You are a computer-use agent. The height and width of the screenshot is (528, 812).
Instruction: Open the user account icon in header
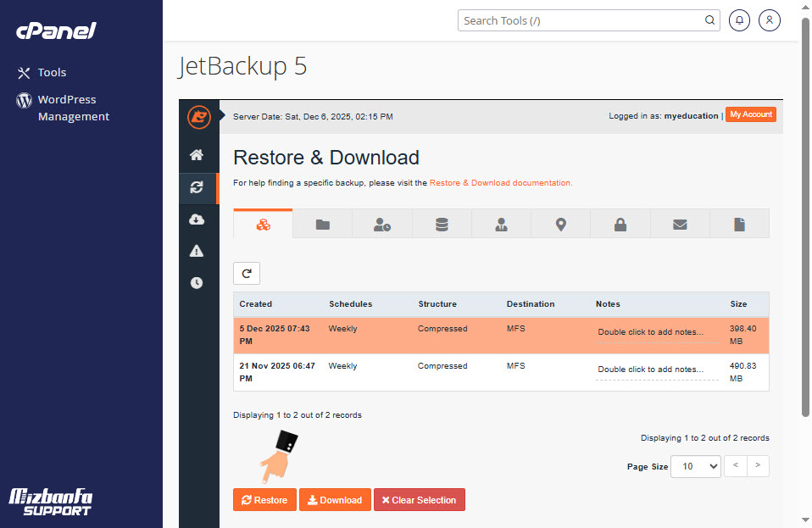(x=770, y=20)
